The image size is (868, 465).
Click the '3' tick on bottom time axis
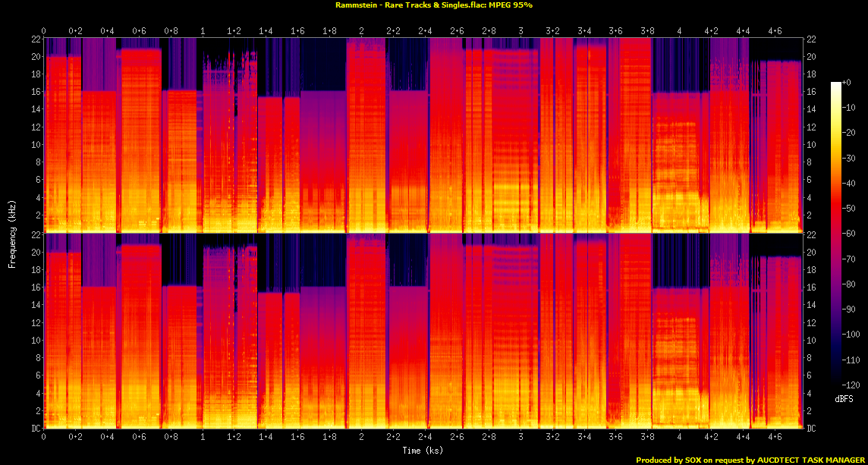coord(520,437)
